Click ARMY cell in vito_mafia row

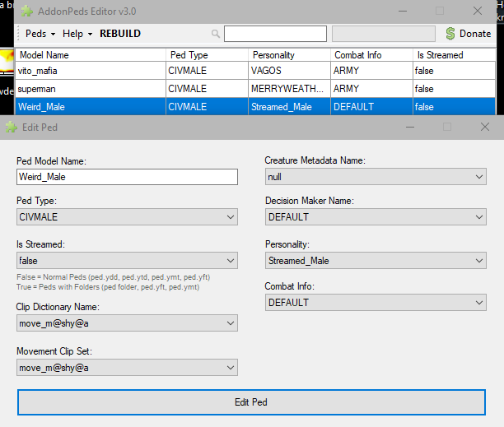click(x=371, y=71)
